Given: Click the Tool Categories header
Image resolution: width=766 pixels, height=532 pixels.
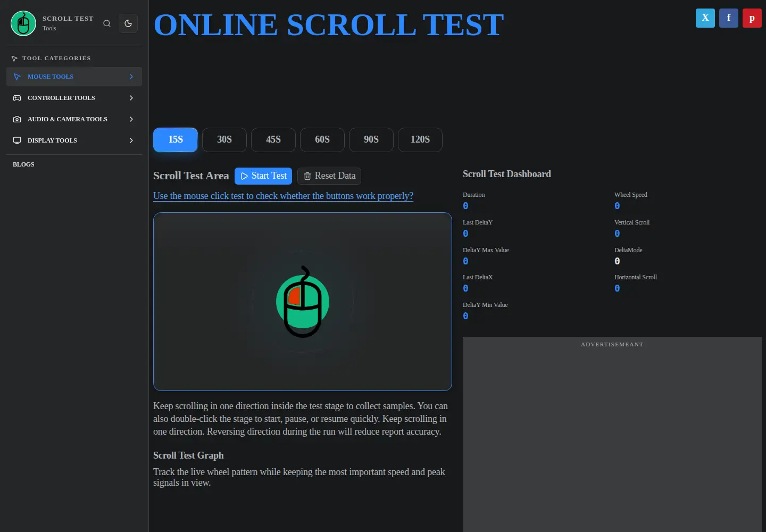Looking at the screenshot, I should pyautogui.click(x=56, y=58).
